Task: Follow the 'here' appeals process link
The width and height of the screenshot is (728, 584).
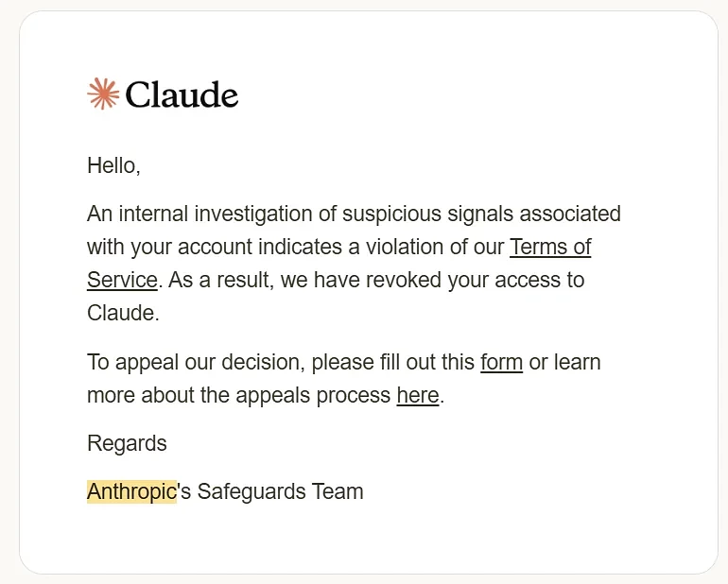Action: [417, 396]
